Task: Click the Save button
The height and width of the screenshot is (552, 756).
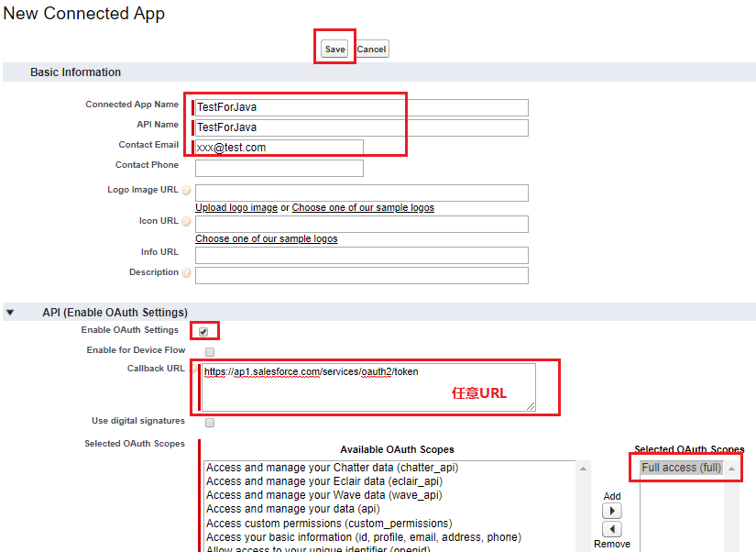Action: point(334,49)
